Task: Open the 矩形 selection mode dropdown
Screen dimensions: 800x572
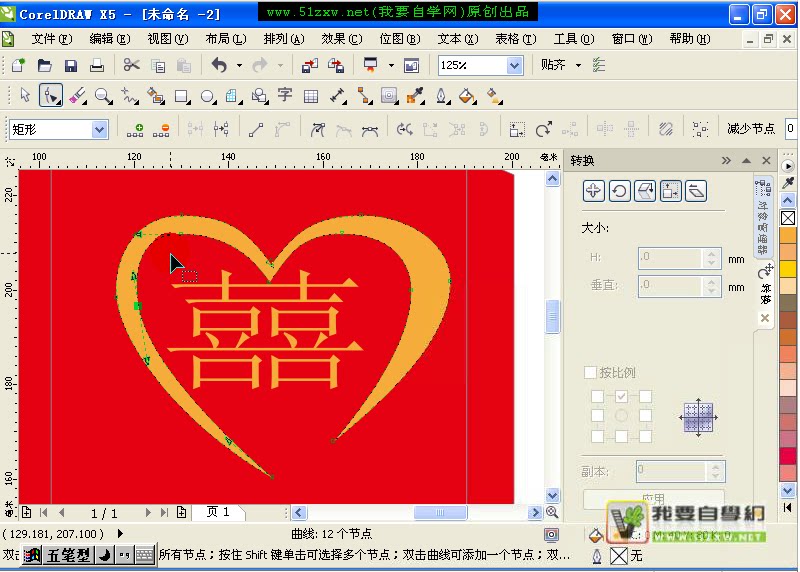Action: (99, 130)
